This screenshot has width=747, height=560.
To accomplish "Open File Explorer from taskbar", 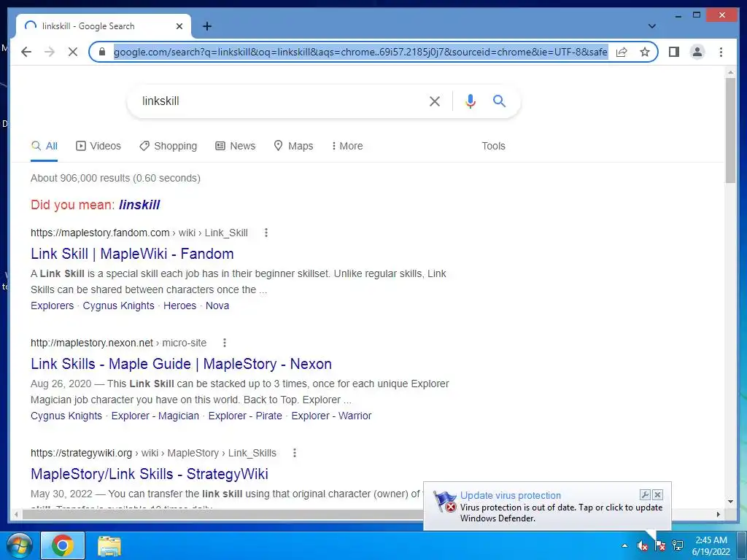I will pyautogui.click(x=109, y=545).
